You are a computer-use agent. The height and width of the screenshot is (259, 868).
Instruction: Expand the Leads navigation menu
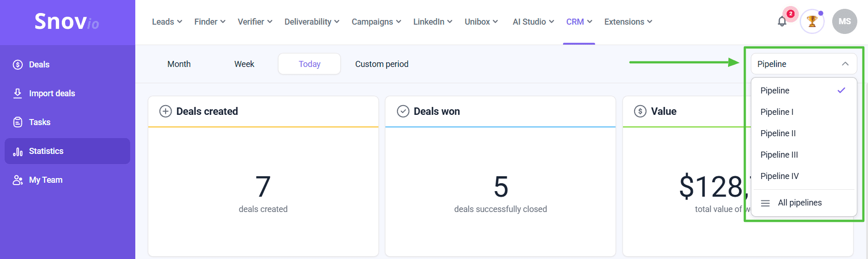click(167, 22)
